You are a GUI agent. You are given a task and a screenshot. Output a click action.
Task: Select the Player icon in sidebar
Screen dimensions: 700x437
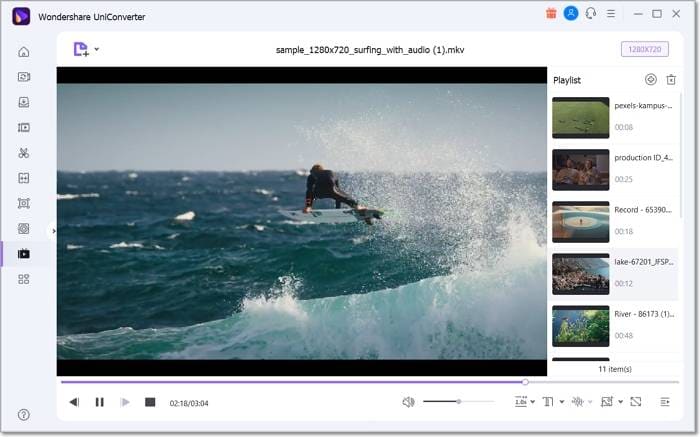click(x=24, y=254)
